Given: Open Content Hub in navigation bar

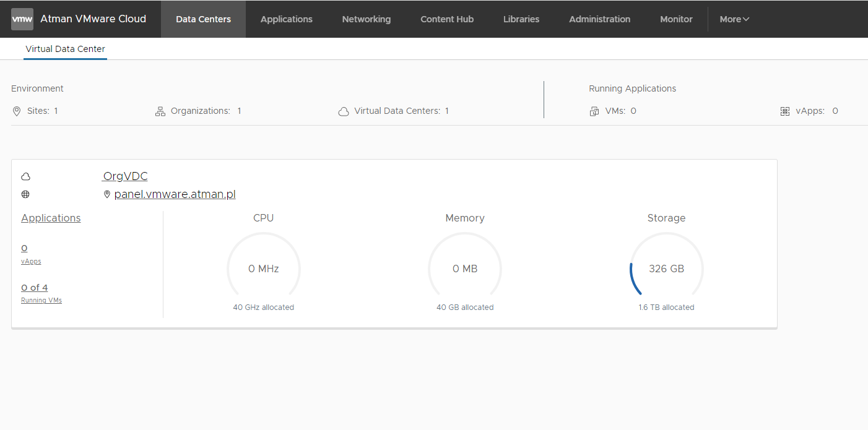Looking at the screenshot, I should click(x=446, y=19).
